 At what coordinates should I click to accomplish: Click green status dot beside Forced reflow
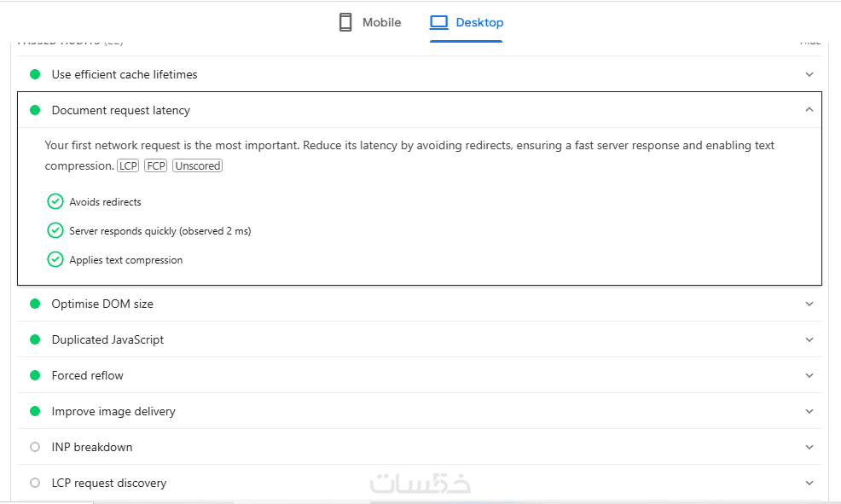click(35, 375)
